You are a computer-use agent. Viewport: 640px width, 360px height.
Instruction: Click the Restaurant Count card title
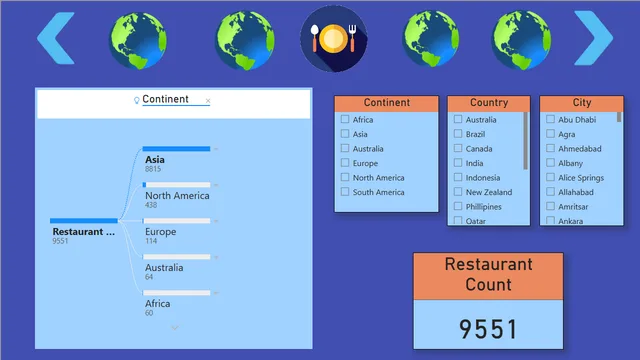click(x=488, y=275)
